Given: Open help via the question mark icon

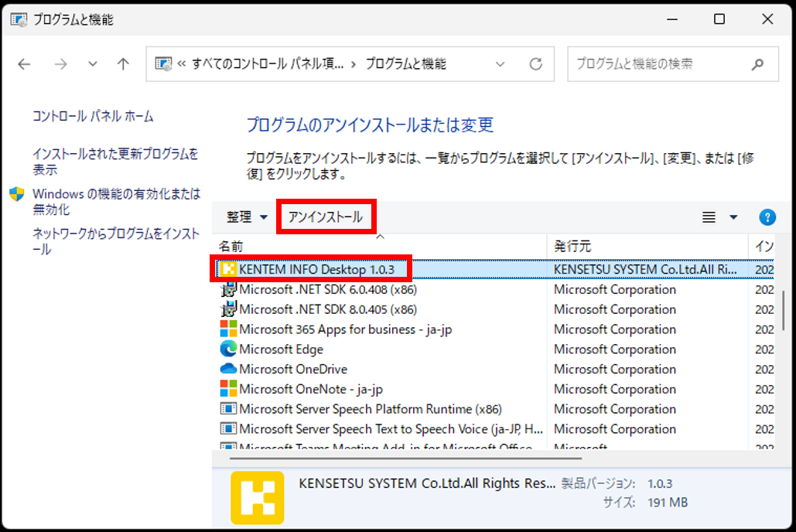Looking at the screenshot, I should click(767, 217).
